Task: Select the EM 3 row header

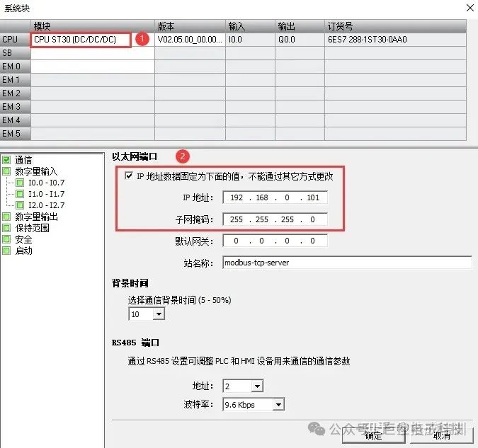Action: click(16, 107)
